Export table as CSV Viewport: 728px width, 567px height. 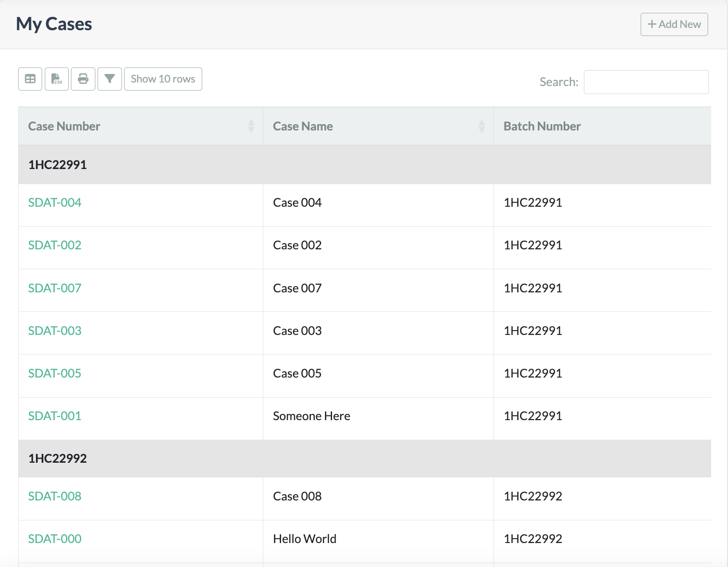click(57, 79)
